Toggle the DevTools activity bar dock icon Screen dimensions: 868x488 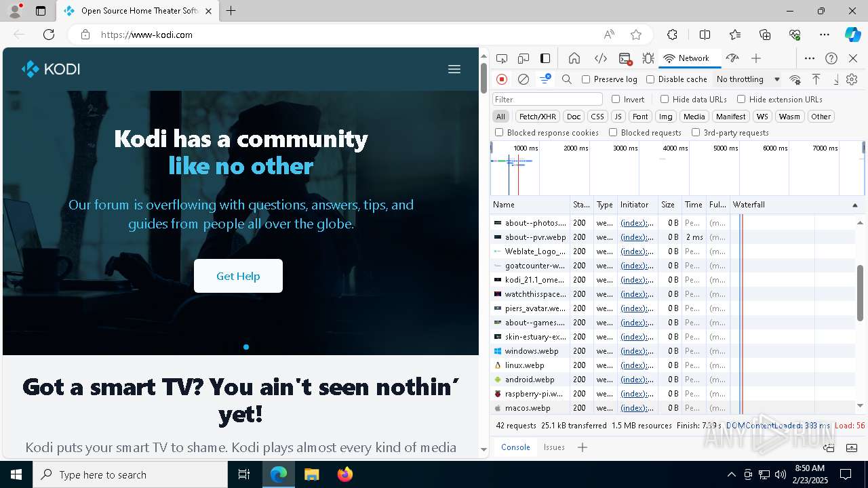tap(545, 58)
